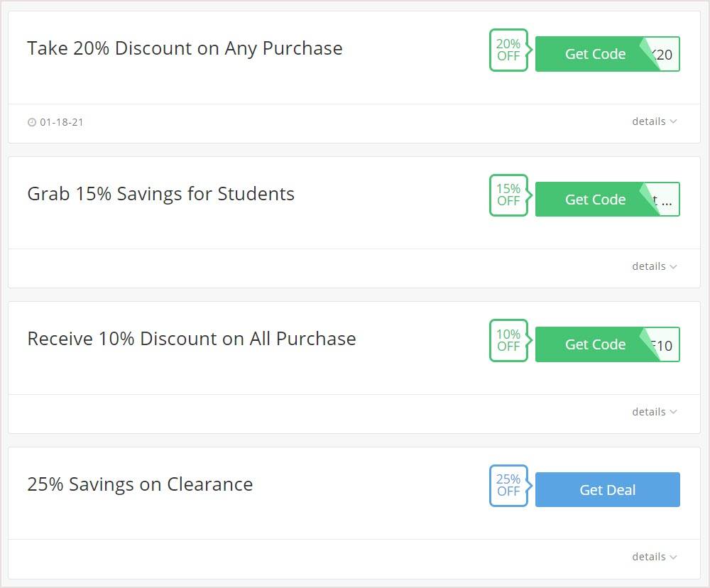Screen dimensions: 710x588
Task: Open the Grab 15% Savings for Students title
Action: click(160, 194)
